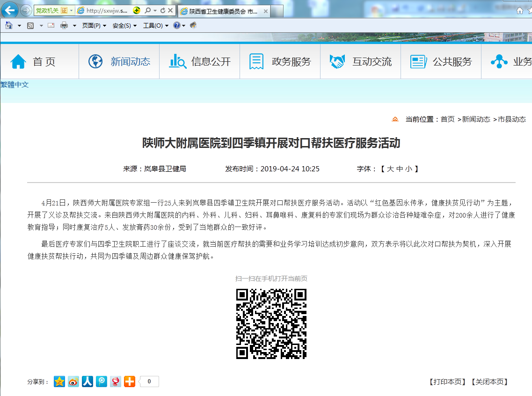Share to Tencent Weibo icon
The width and height of the screenshot is (532, 396).
tap(102, 381)
